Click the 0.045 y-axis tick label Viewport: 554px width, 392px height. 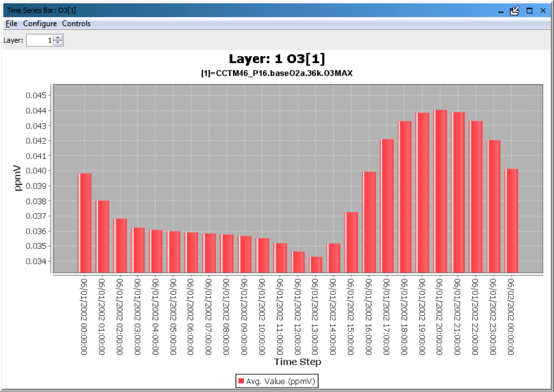click(36, 95)
